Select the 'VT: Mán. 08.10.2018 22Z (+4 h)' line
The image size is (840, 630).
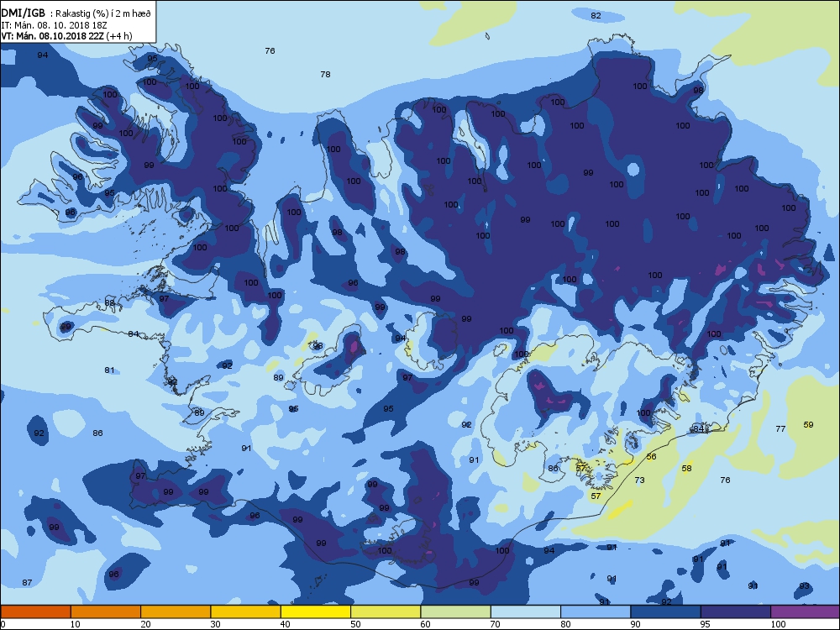pos(66,36)
